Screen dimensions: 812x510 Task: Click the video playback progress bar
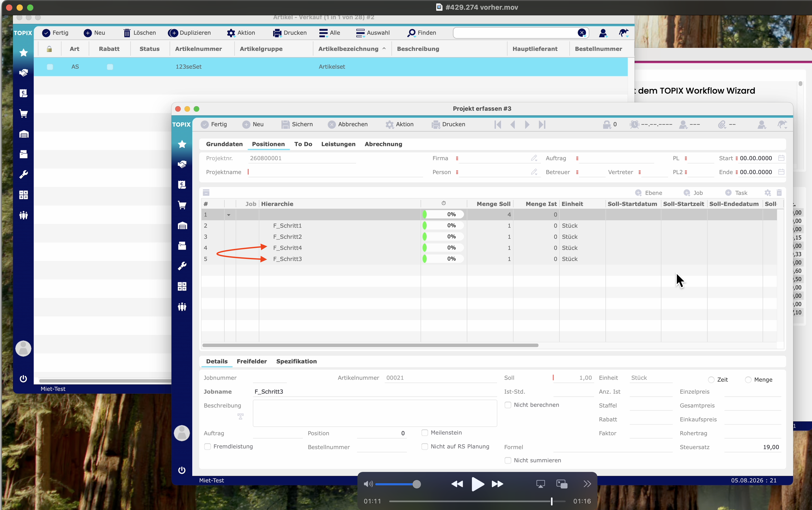(x=477, y=501)
